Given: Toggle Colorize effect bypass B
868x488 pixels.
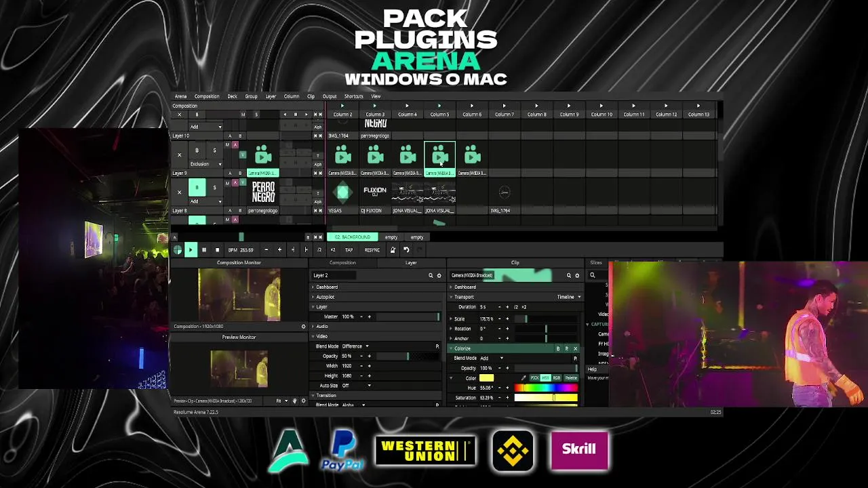Looking at the screenshot, I should click(558, 348).
